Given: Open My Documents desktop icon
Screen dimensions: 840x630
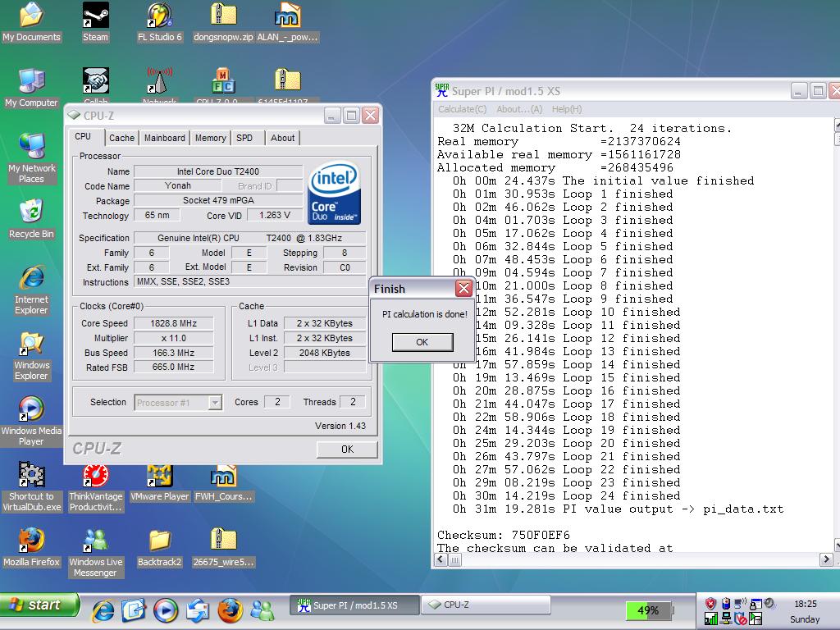Looking at the screenshot, I should 31,21.
